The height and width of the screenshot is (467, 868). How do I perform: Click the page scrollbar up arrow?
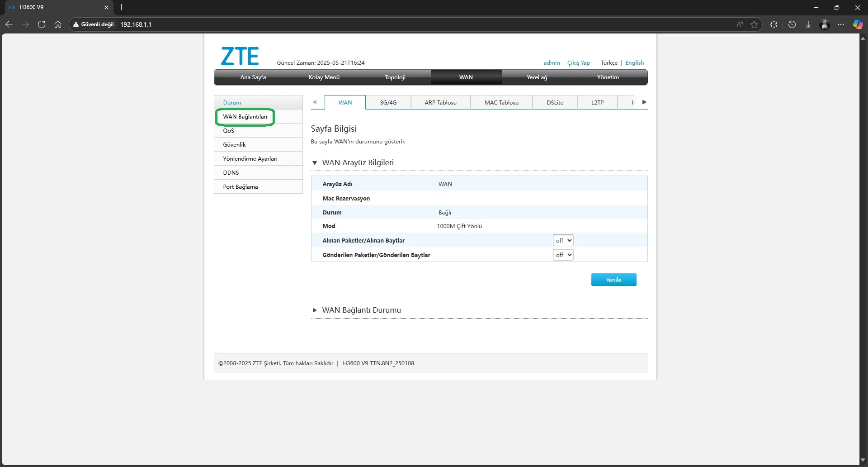click(863, 39)
